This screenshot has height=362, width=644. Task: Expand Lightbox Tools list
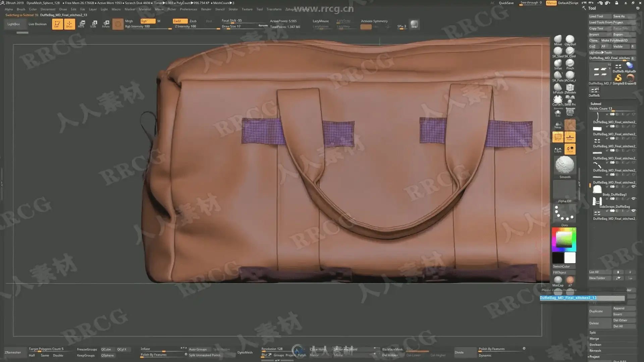(600, 52)
